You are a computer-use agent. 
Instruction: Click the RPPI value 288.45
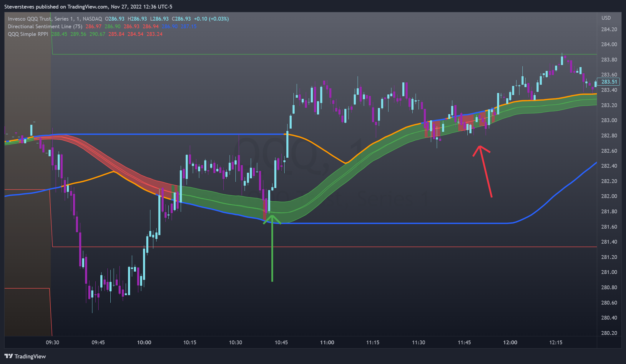point(59,34)
